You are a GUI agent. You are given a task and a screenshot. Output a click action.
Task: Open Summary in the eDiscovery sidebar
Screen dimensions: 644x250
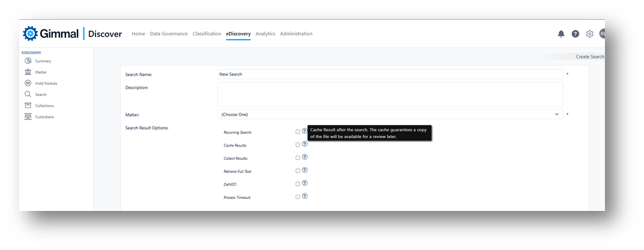pyautogui.click(x=43, y=61)
